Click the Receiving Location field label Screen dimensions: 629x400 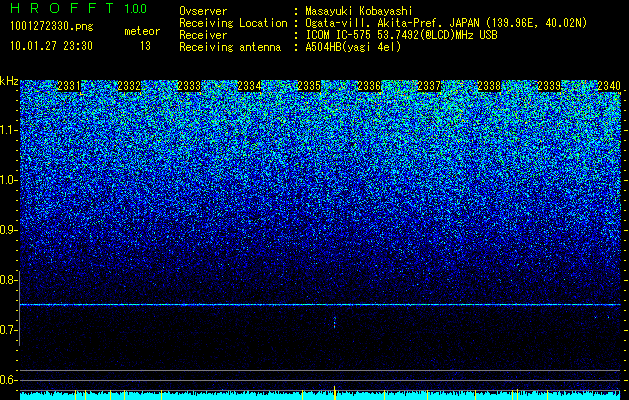point(233,23)
